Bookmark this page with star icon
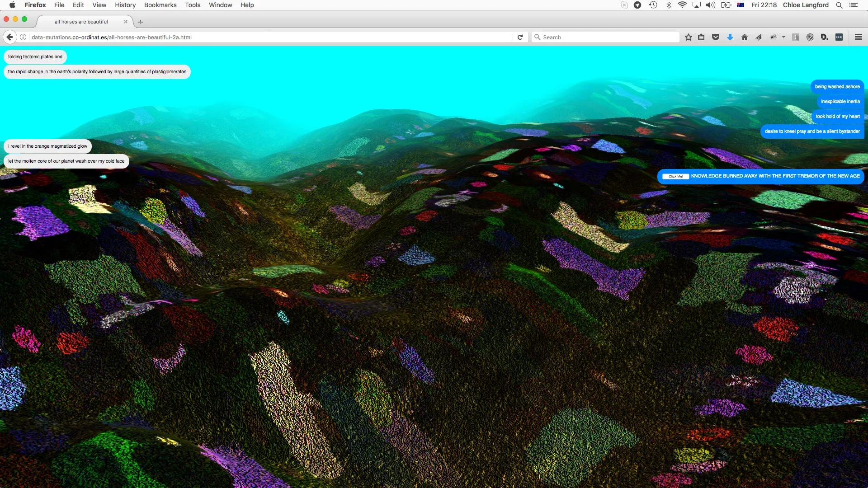The width and height of the screenshot is (868, 488). (x=688, y=38)
